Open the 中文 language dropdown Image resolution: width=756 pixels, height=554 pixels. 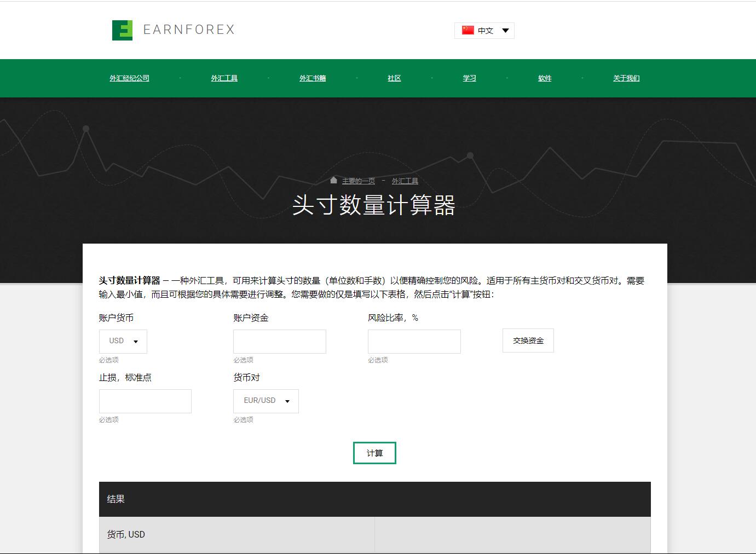484,31
